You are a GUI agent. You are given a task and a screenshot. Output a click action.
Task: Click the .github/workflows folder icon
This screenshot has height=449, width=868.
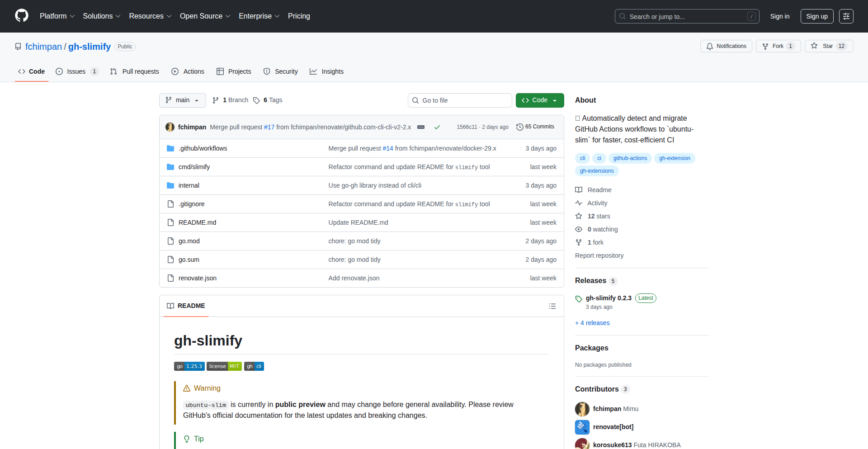pos(170,148)
